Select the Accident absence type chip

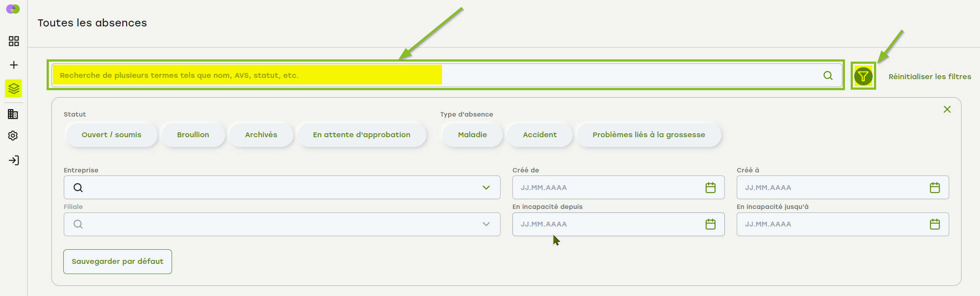point(540,135)
